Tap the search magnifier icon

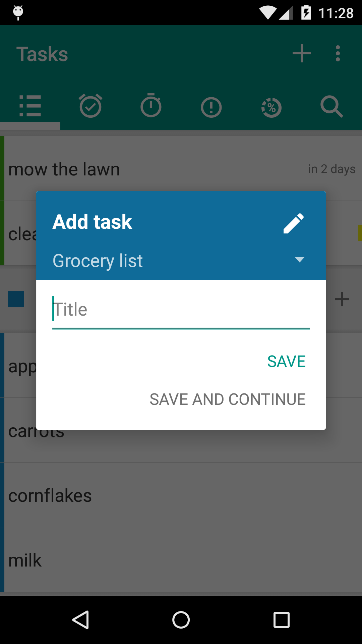pos(331,107)
